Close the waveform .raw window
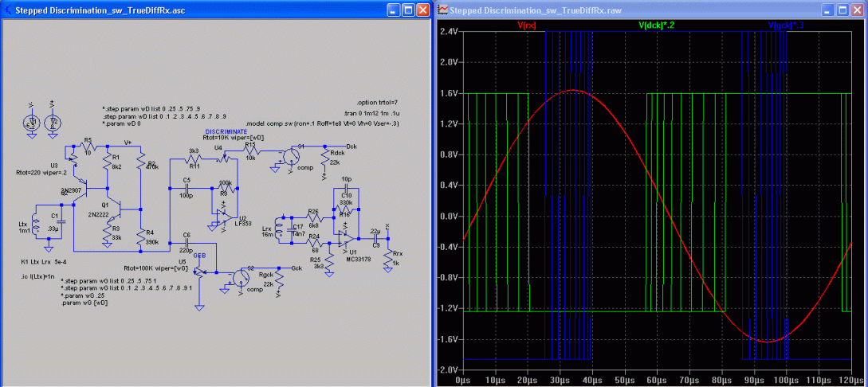 click(x=858, y=10)
